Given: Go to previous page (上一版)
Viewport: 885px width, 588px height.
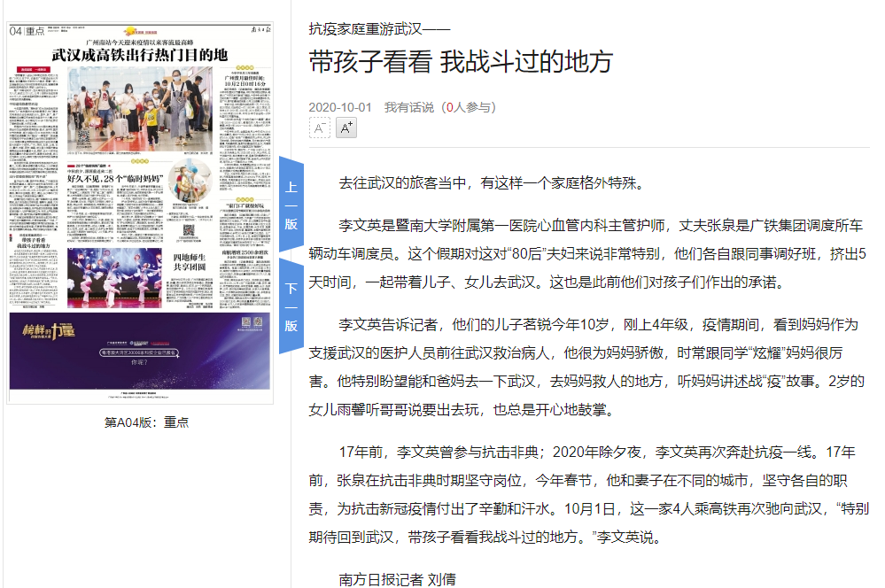Looking at the screenshot, I should click(291, 205).
